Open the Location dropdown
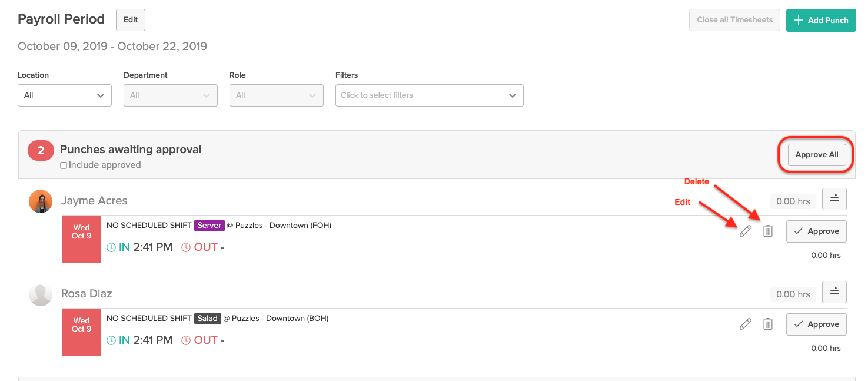 (64, 95)
